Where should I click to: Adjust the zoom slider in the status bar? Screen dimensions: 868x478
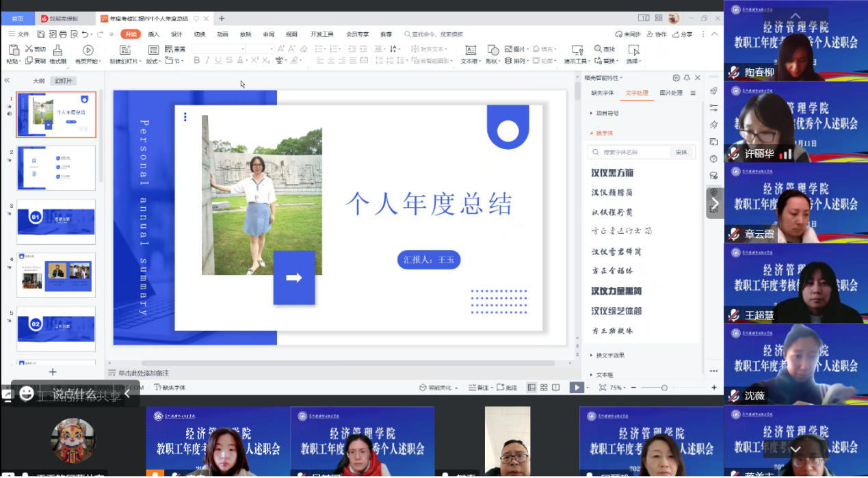point(664,388)
